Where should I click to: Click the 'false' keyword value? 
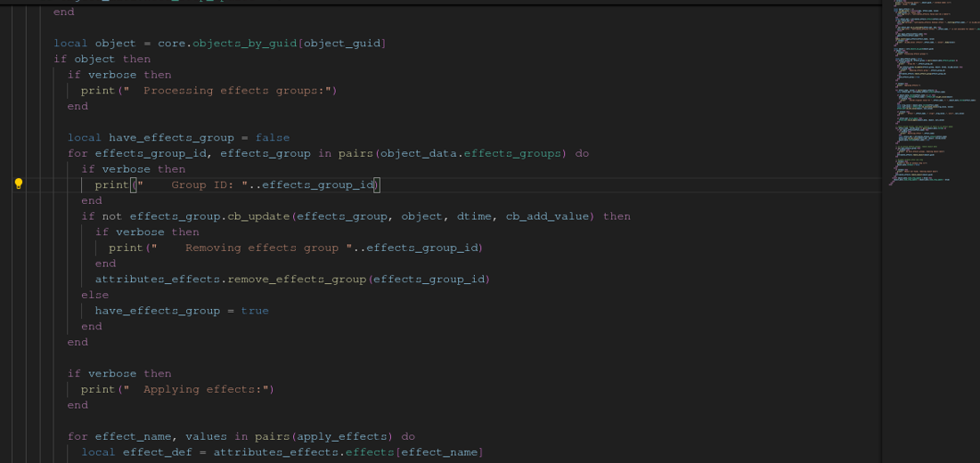click(272, 138)
